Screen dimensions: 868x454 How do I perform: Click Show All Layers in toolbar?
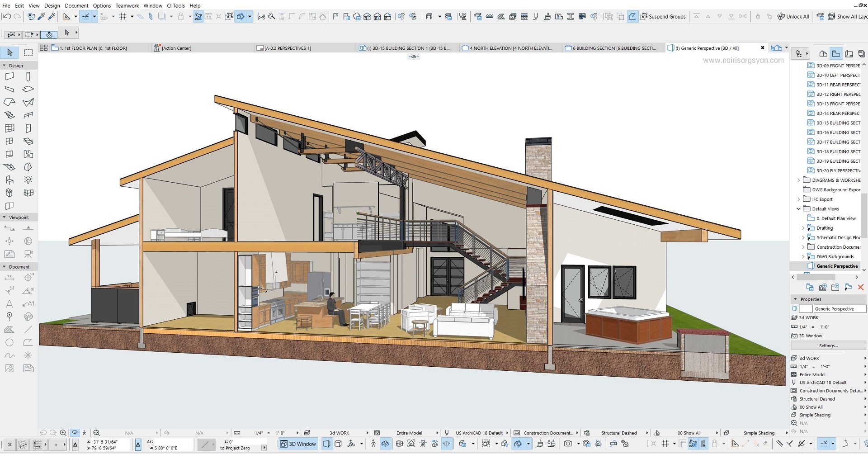click(848, 16)
